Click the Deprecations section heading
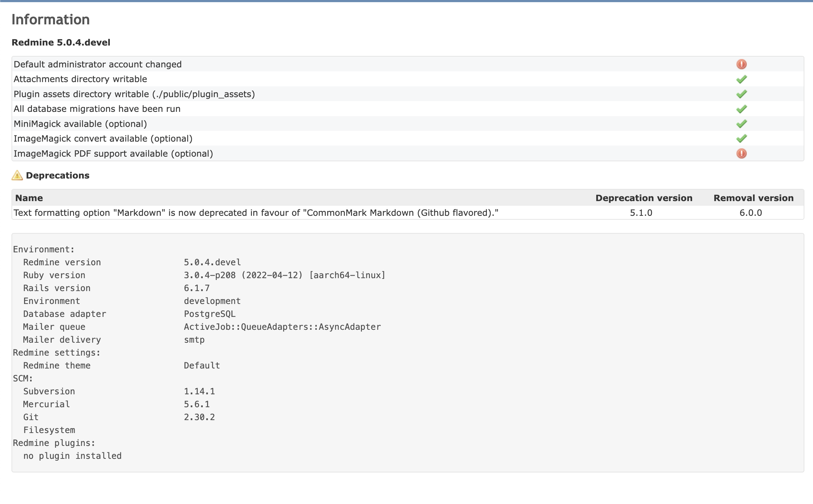This screenshot has width=813, height=504. (x=57, y=175)
